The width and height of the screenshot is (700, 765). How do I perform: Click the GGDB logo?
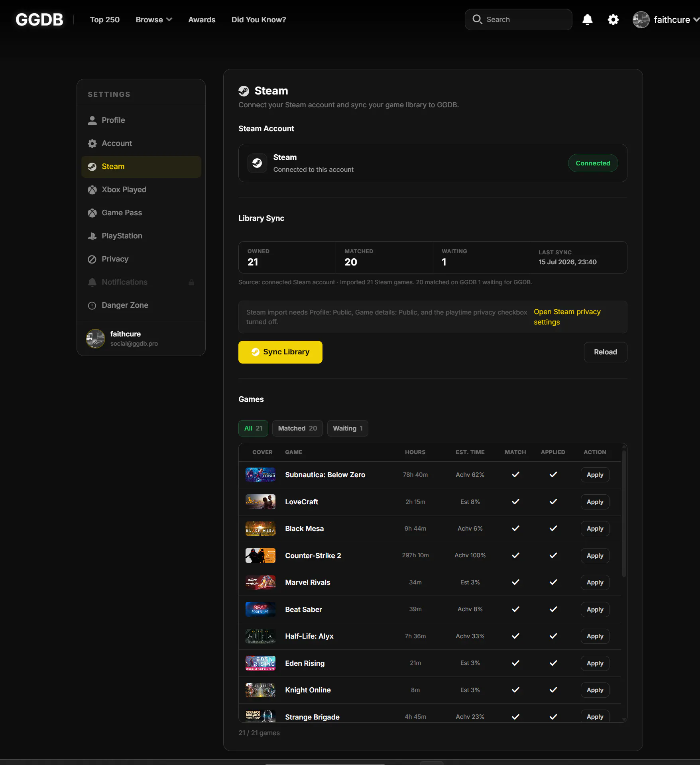[x=39, y=20]
